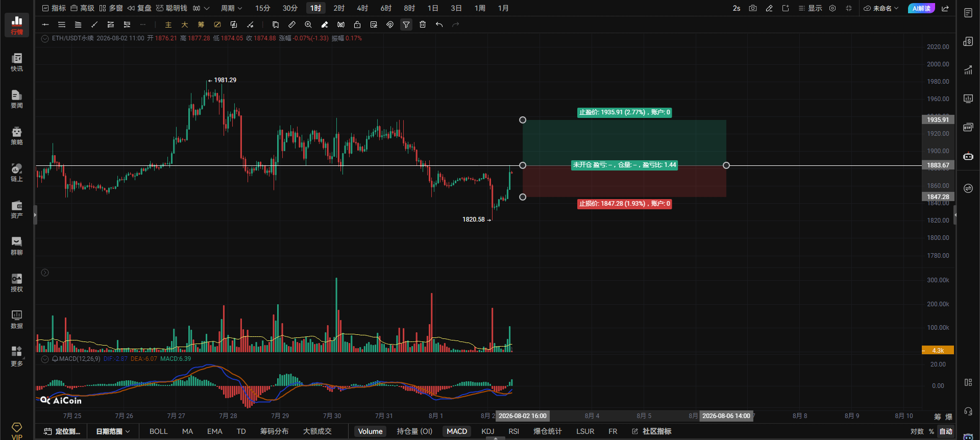Viewport: 980px width, 440px height.
Task: Select the ruler measurement tool
Action: (x=292, y=25)
